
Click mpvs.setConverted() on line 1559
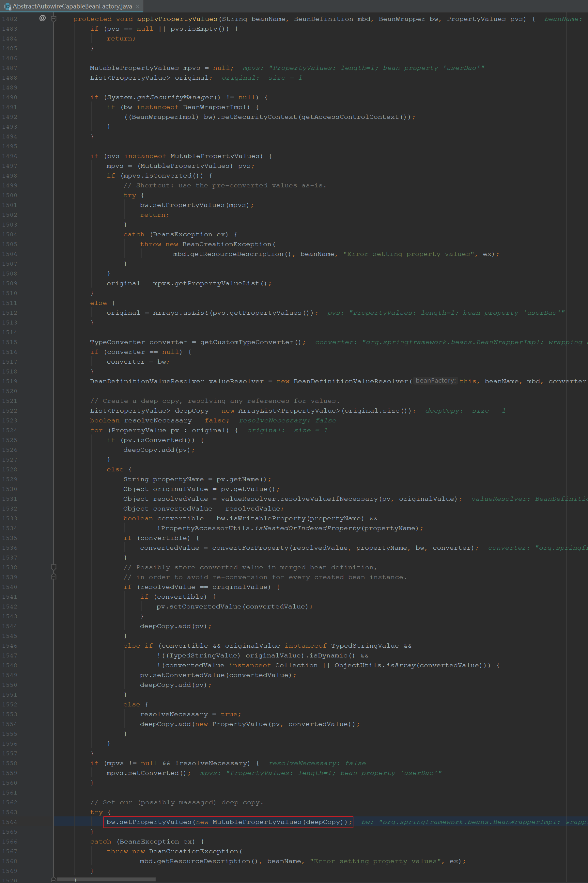point(147,773)
